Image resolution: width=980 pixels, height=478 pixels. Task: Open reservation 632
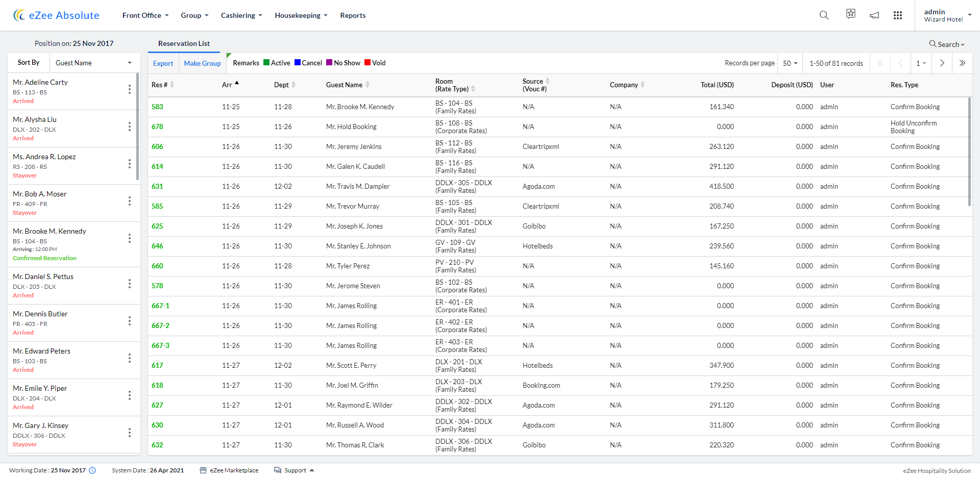[157, 445]
